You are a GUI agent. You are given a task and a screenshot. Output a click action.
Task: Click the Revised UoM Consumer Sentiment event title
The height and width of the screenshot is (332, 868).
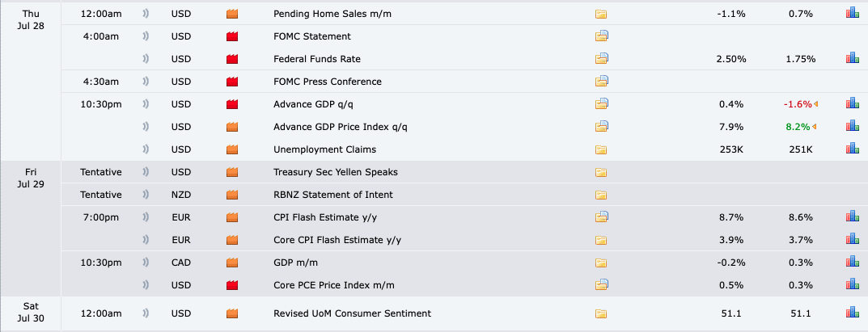[x=352, y=313]
